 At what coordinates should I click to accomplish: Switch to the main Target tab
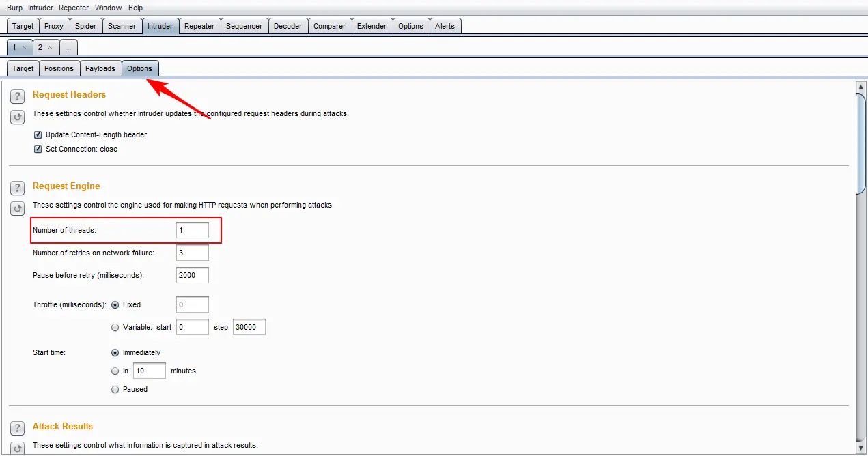click(x=23, y=26)
